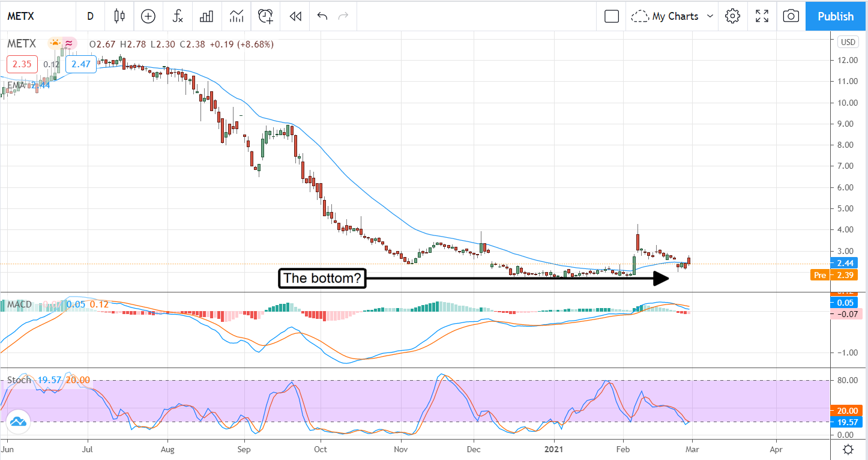Image resolution: width=868 pixels, height=460 pixels.
Task: Open the candlestick chart style selector
Action: tap(119, 16)
